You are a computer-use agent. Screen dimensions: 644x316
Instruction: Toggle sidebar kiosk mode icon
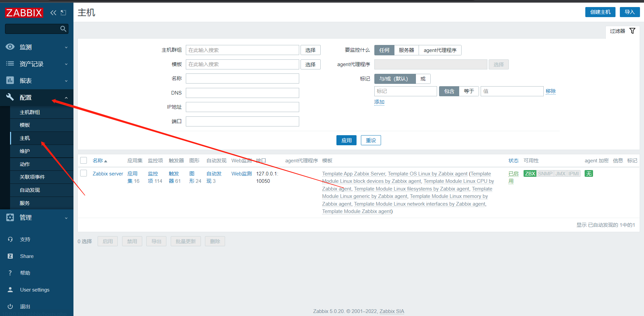pyautogui.click(x=63, y=13)
